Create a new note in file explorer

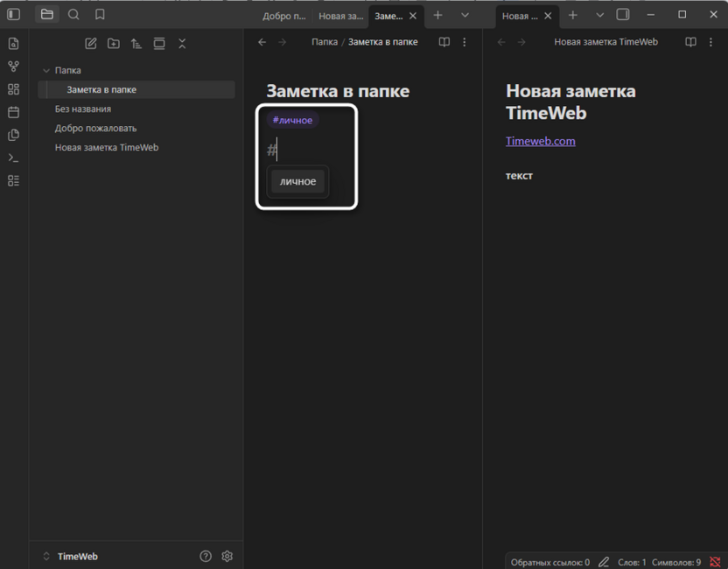[x=91, y=44]
